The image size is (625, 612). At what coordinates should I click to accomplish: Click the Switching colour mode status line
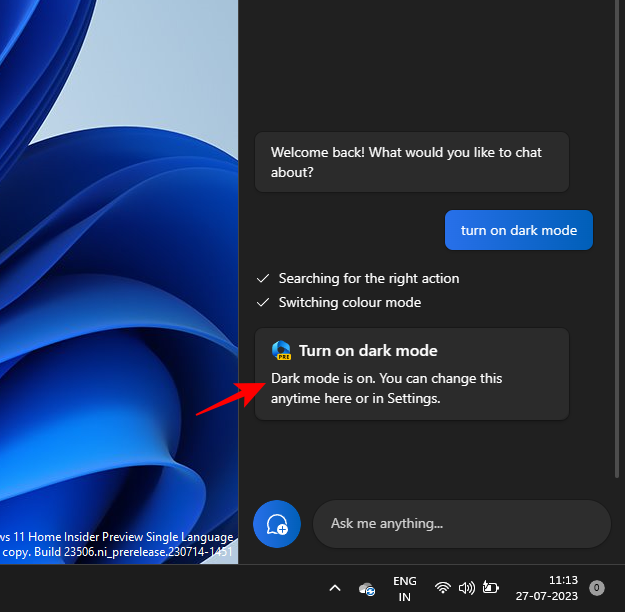point(350,302)
